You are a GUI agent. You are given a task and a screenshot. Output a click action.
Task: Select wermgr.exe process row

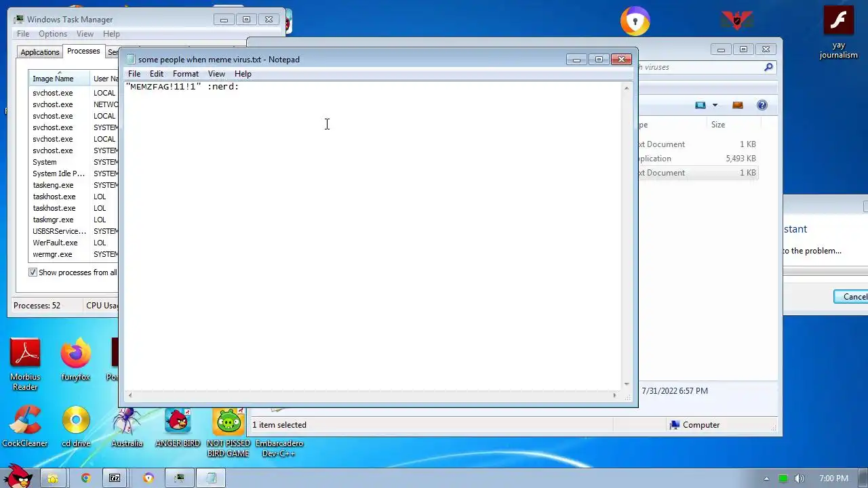[75, 254]
